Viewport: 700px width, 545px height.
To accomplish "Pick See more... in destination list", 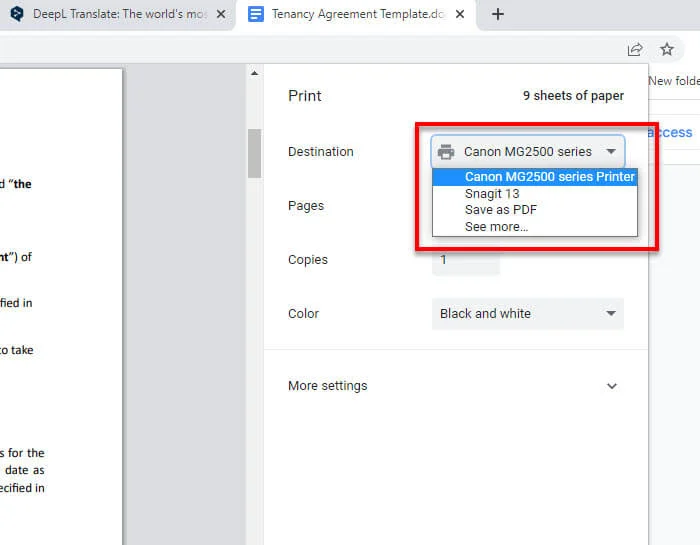I will click(535, 227).
